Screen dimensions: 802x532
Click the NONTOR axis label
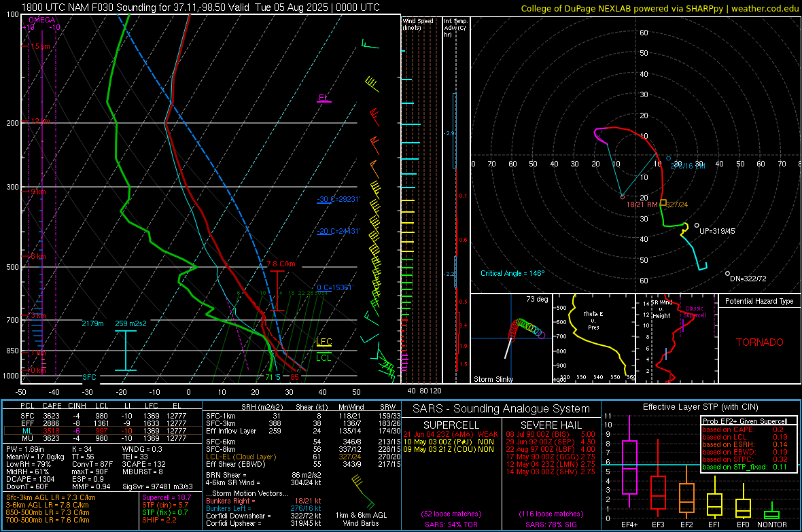(x=772, y=525)
